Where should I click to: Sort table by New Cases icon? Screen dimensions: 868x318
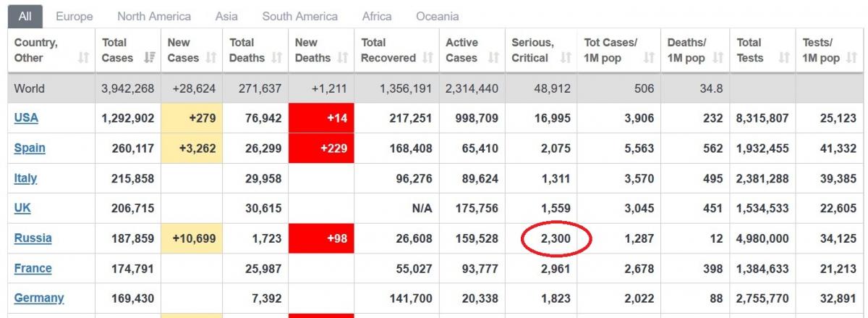coord(211,58)
